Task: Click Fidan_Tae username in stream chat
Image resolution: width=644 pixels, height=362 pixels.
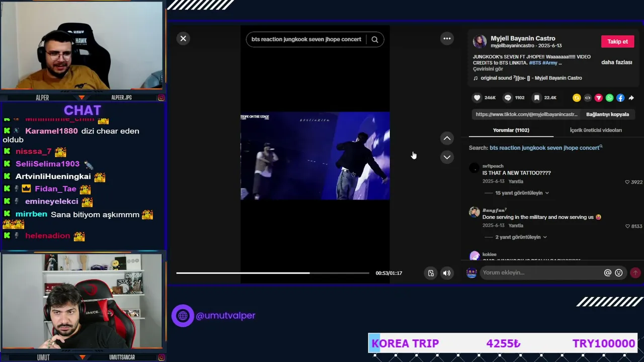Action: pyautogui.click(x=55, y=189)
